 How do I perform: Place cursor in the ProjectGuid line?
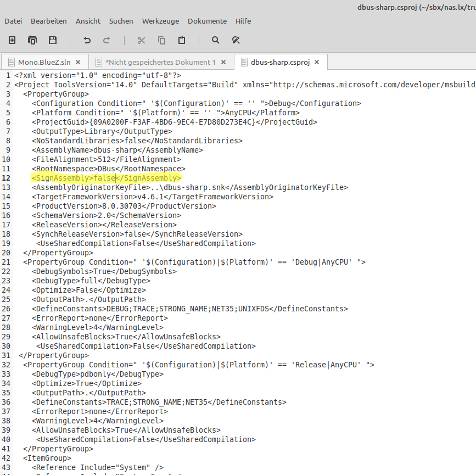[x=175, y=122]
